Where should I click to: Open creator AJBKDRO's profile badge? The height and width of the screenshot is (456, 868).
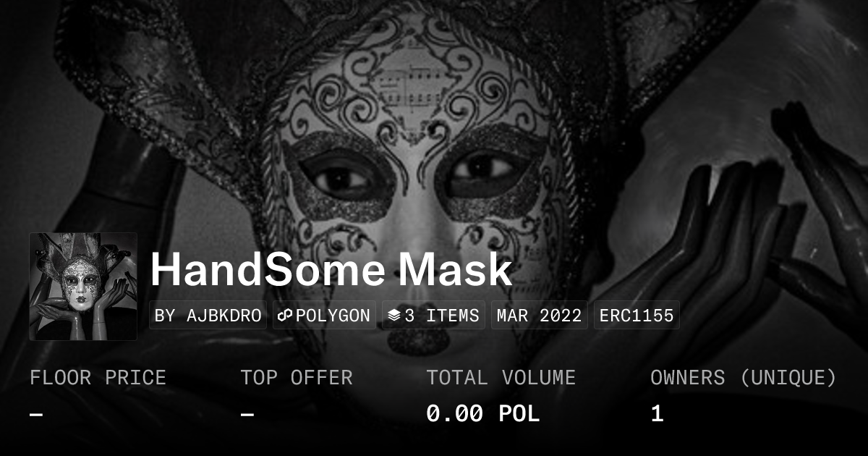(208, 316)
